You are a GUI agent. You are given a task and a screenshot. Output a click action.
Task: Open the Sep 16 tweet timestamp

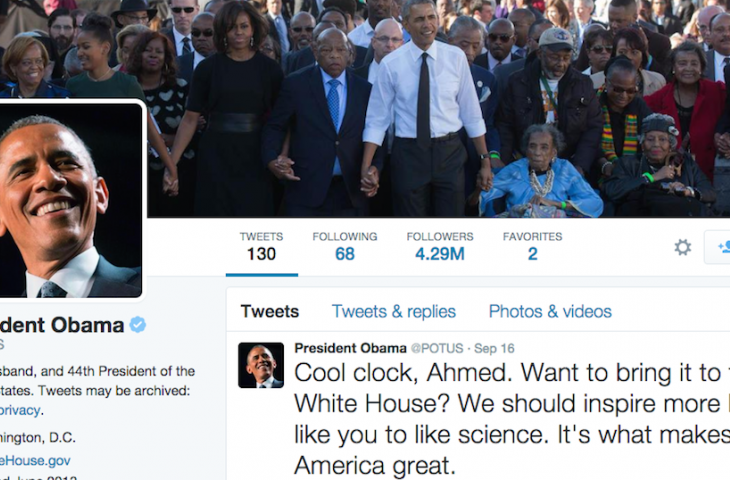pyautogui.click(x=494, y=348)
